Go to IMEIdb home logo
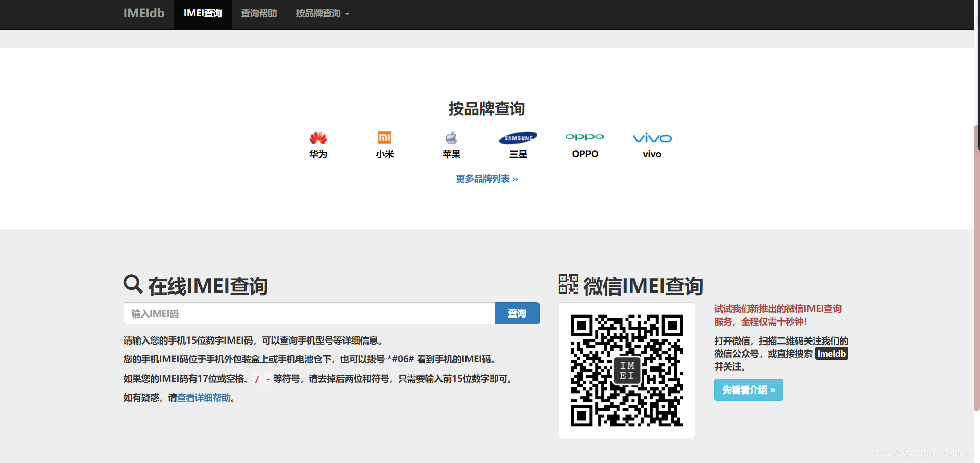Image resolution: width=980 pixels, height=463 pixels. coord(144,13)
